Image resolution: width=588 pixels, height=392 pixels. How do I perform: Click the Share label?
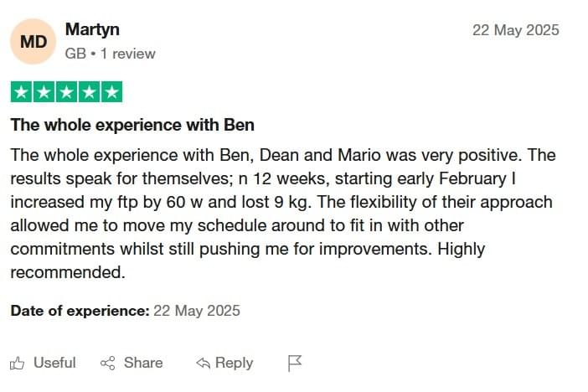click(x=143, y=363)
